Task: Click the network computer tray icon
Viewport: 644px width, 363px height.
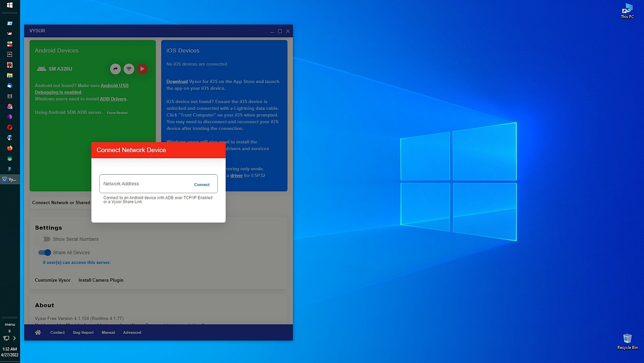Action: [6, 338]
